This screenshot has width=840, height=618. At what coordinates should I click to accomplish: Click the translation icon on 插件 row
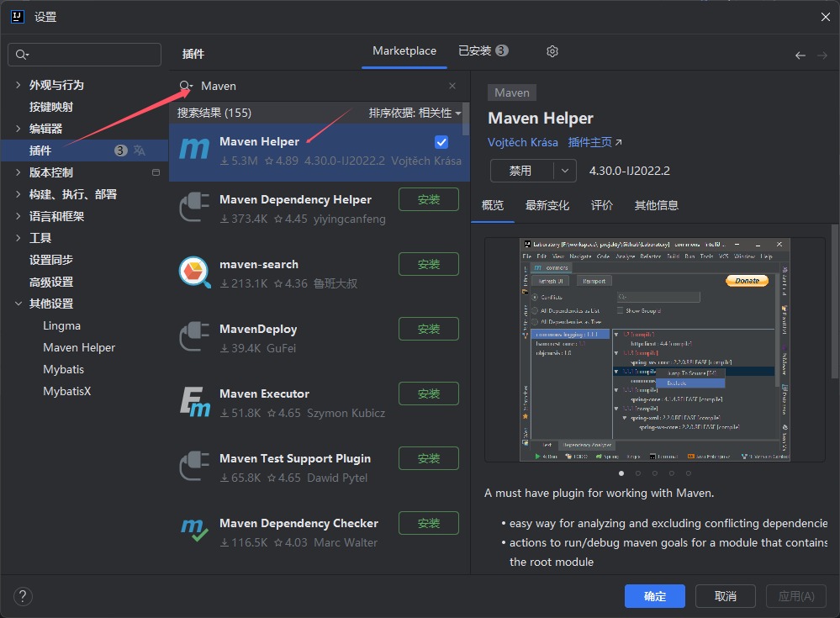(140, 151)
